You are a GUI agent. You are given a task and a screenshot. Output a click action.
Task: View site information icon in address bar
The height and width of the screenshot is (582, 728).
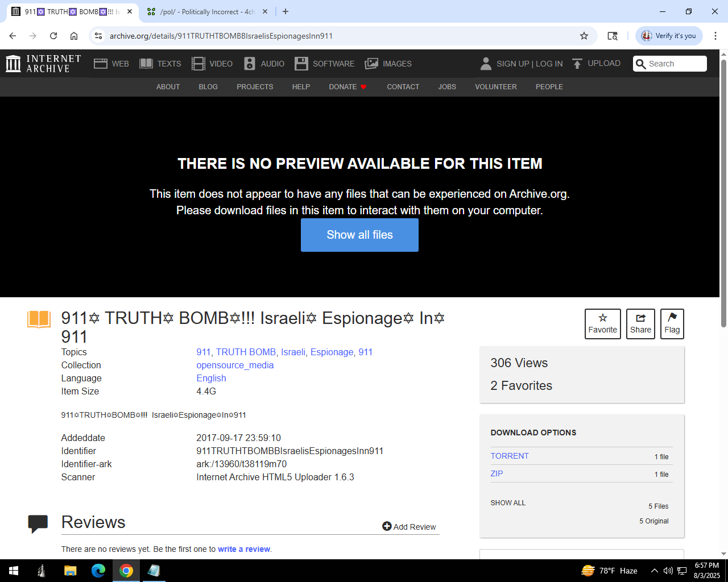click(98, 36)
